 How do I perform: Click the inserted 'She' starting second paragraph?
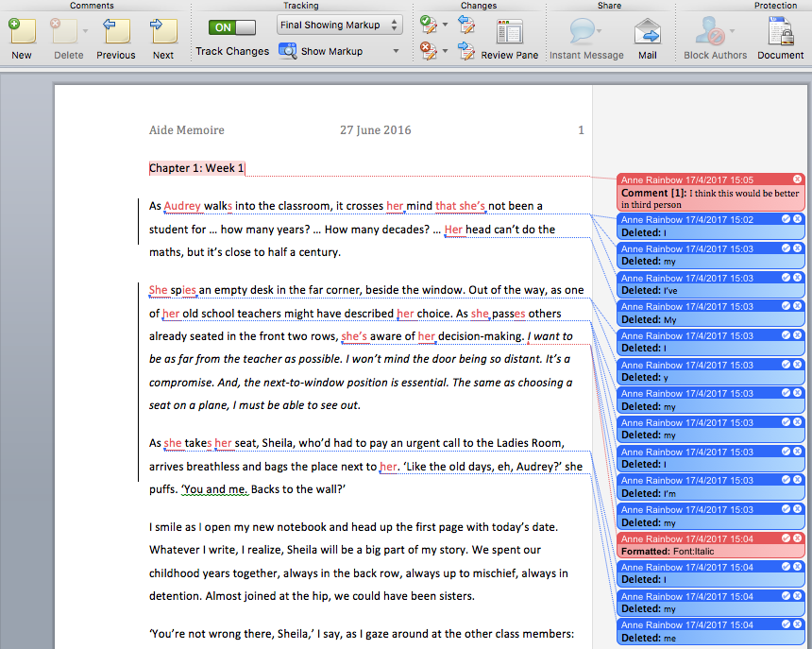point(158,290)
